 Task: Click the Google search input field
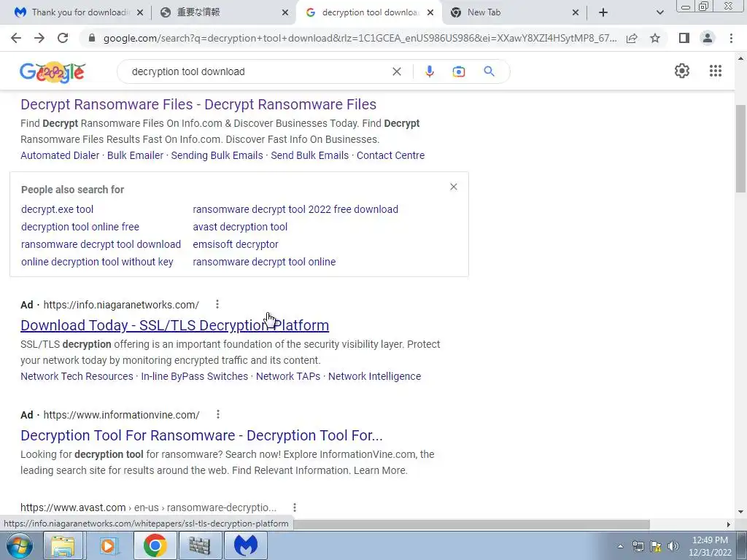tap(258, 71)
